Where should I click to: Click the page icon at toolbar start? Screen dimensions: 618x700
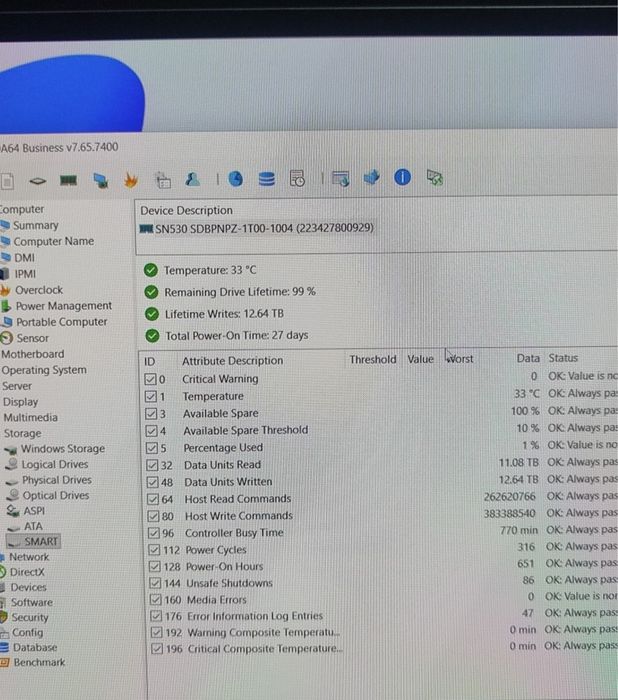[x=7, y=181]
